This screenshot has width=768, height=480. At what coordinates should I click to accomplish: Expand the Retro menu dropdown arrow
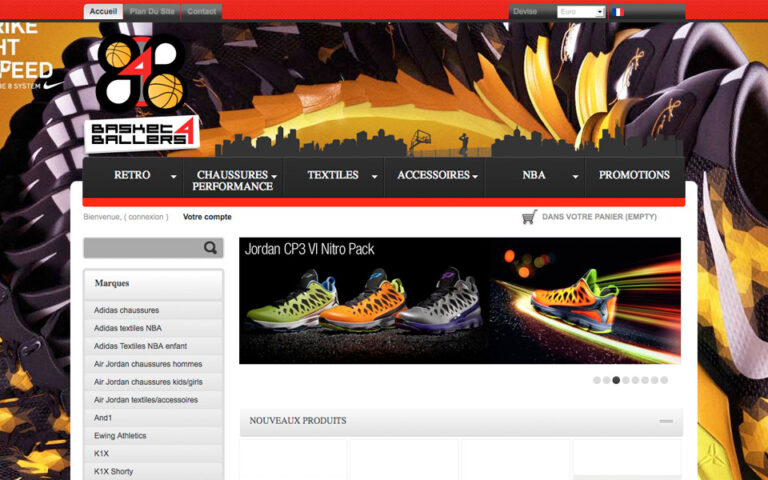[174, 177]
